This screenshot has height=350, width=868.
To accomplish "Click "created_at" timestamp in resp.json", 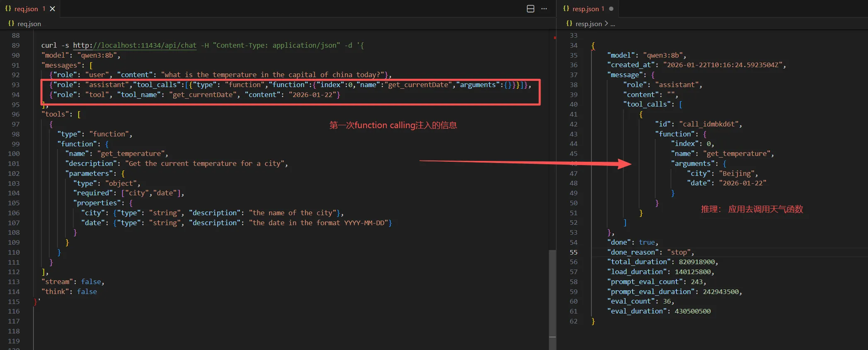I will [x=723, y=65].
